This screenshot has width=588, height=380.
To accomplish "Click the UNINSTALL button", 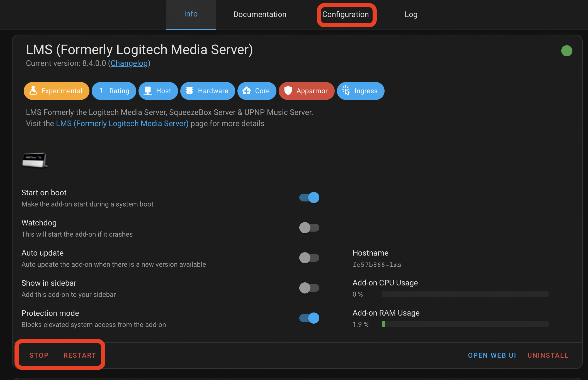I will coord(548,355).
